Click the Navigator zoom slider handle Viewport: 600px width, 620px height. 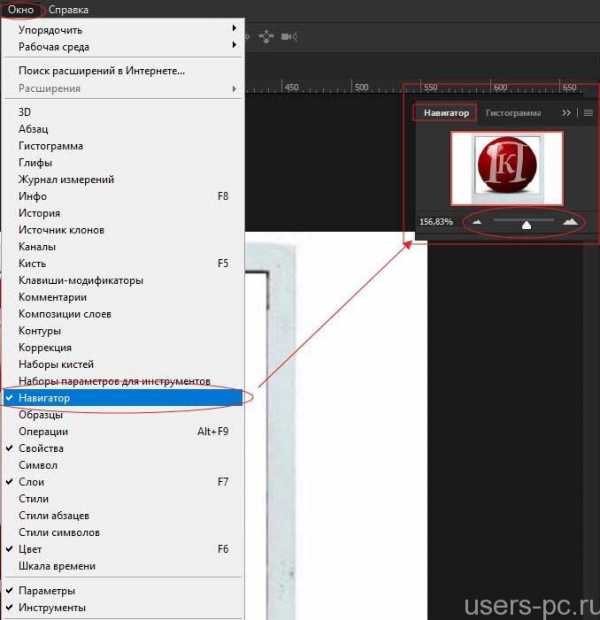point(526,225)
